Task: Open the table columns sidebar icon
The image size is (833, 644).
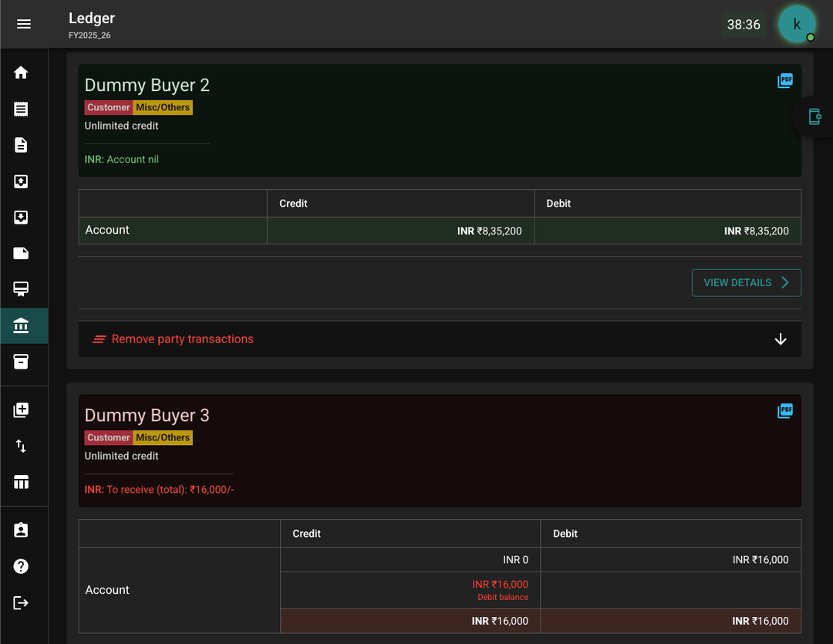Action: coord(21,482)
